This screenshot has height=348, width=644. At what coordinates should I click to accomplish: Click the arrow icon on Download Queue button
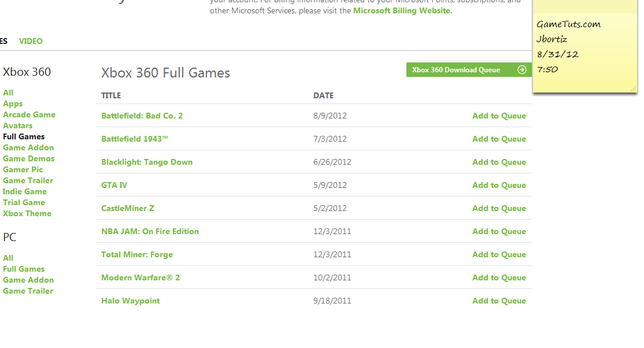click(x=521, y=70)
